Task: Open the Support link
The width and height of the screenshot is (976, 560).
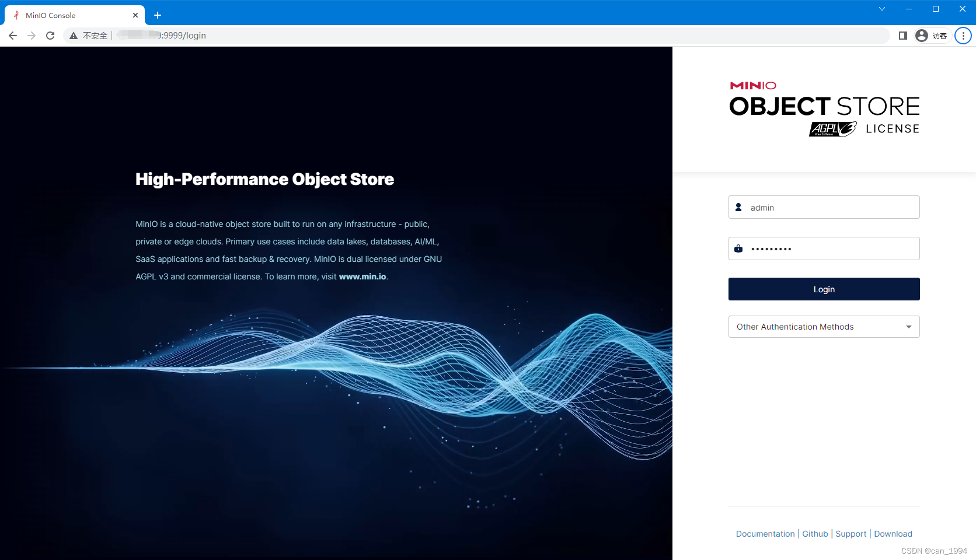Action: pos(850,534)
